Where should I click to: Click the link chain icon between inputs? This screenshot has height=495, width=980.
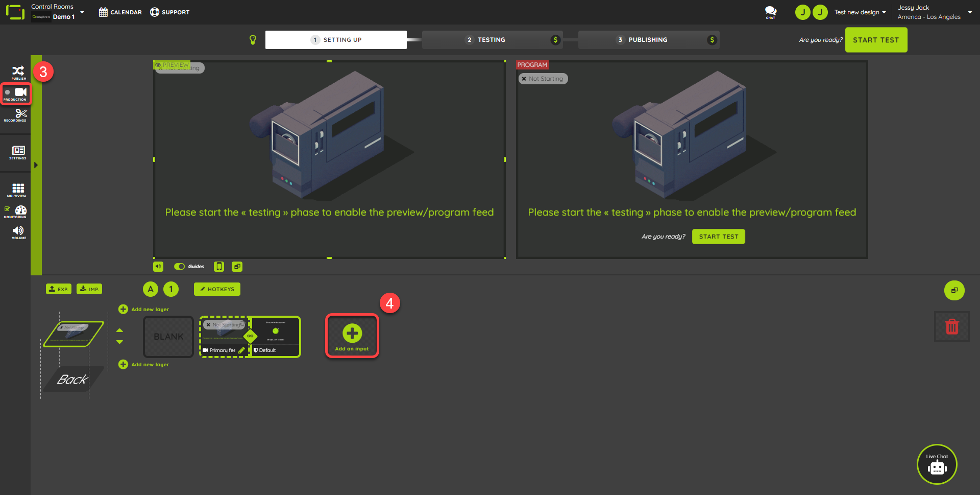(x=250, y=336)
